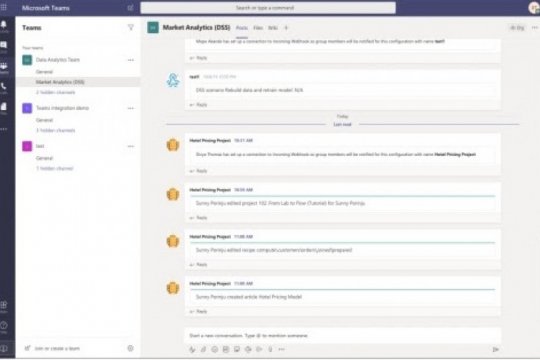
Task: Reply to Hotel Pricing Project 10:31 AM post
Action: pos(198,171)
